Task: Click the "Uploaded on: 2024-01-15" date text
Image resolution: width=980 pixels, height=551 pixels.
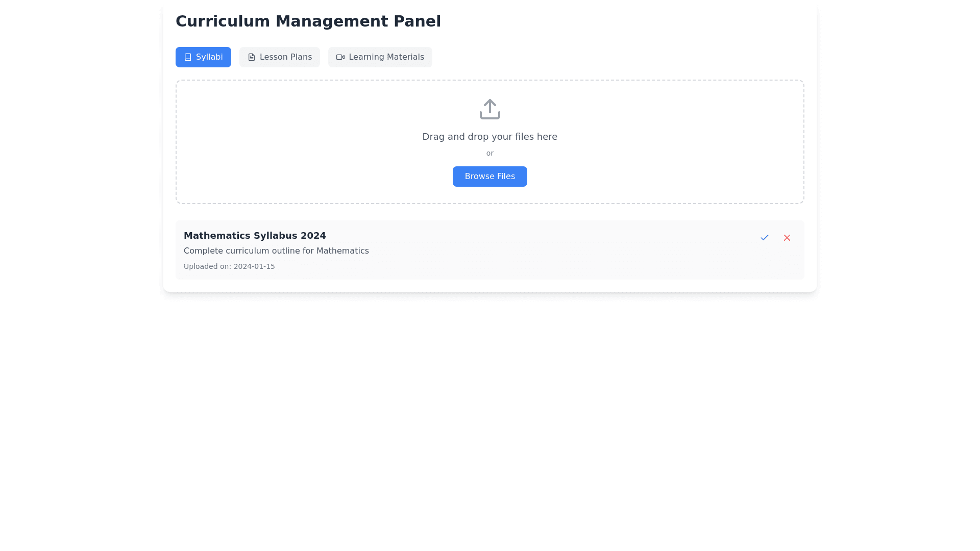Action: click(229, 266)
